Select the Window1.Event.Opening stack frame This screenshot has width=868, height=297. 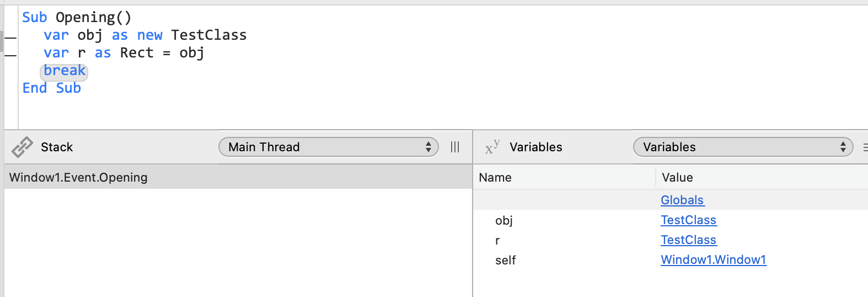[238, 177]
